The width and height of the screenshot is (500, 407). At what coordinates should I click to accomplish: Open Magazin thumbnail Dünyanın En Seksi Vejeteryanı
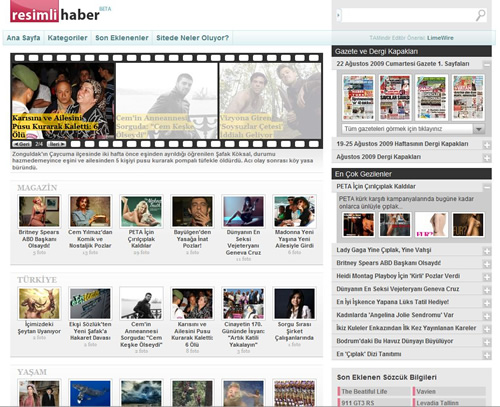click(x=243, y=211)
